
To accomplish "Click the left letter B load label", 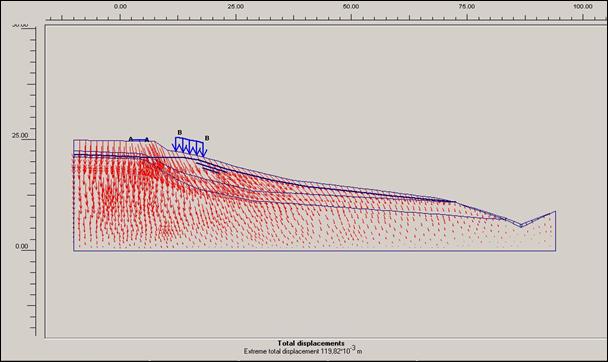I will click(180, 133).
